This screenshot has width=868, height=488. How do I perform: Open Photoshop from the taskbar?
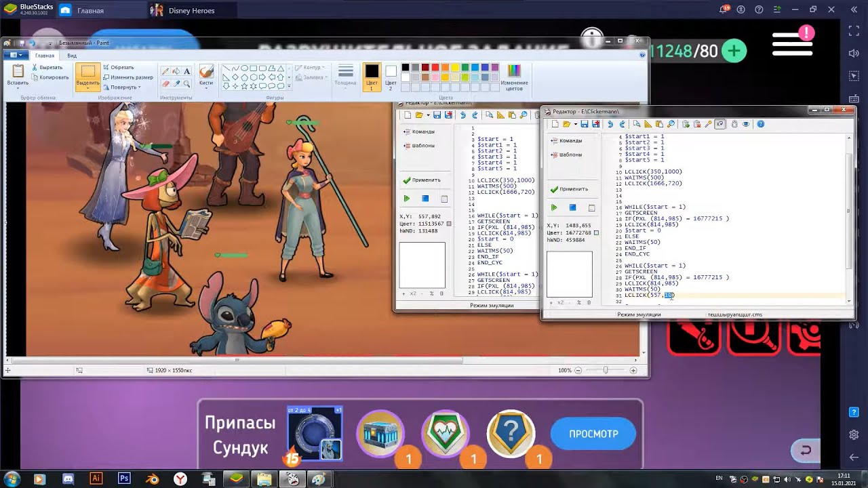coord(124,479)
